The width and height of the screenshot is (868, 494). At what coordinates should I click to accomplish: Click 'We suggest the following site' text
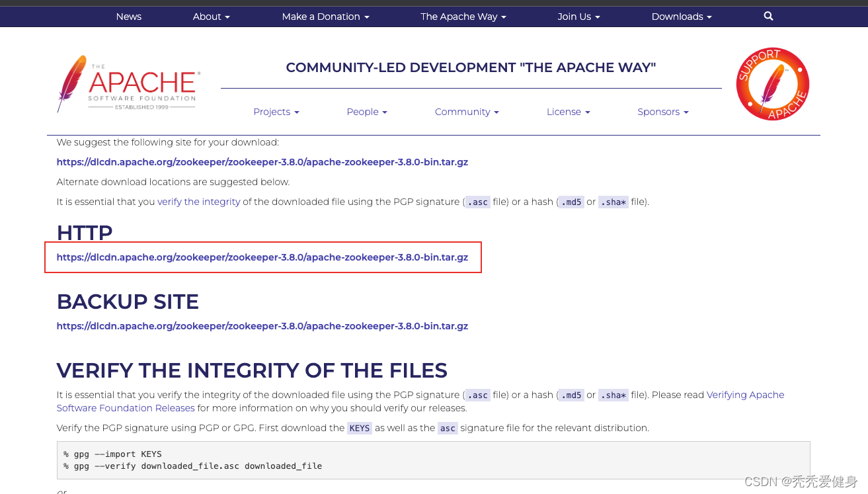168,142
